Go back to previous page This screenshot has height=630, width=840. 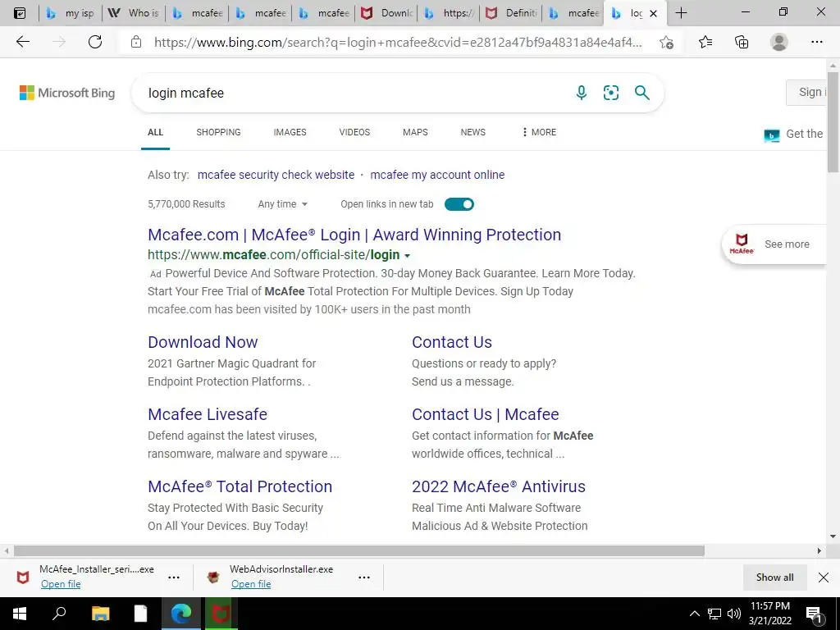tap(22, 42)
